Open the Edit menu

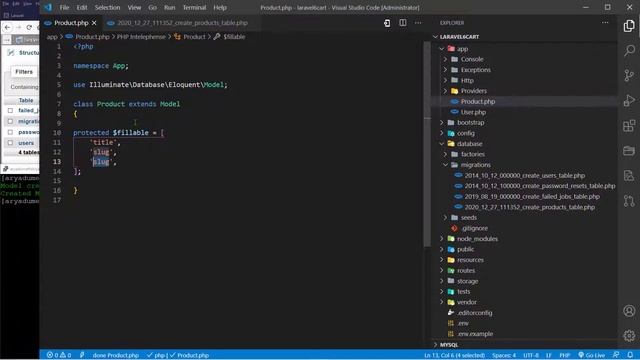pos(82,7)
